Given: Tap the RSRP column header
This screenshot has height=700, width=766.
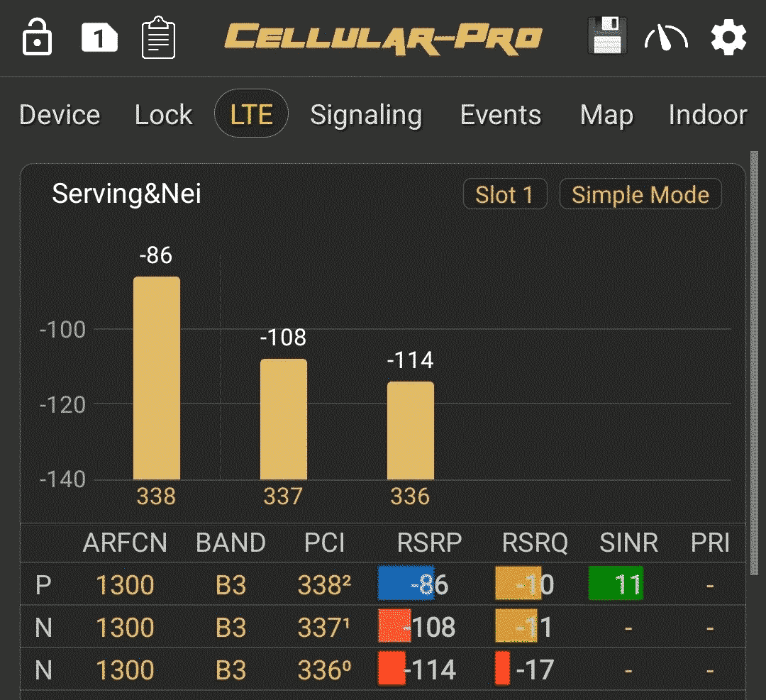Looking at the screenshot, I should click(429, 543).
